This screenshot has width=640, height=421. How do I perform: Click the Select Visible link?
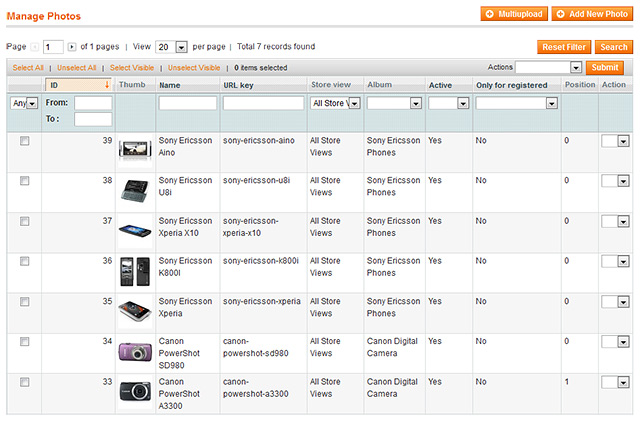(132, 68)
